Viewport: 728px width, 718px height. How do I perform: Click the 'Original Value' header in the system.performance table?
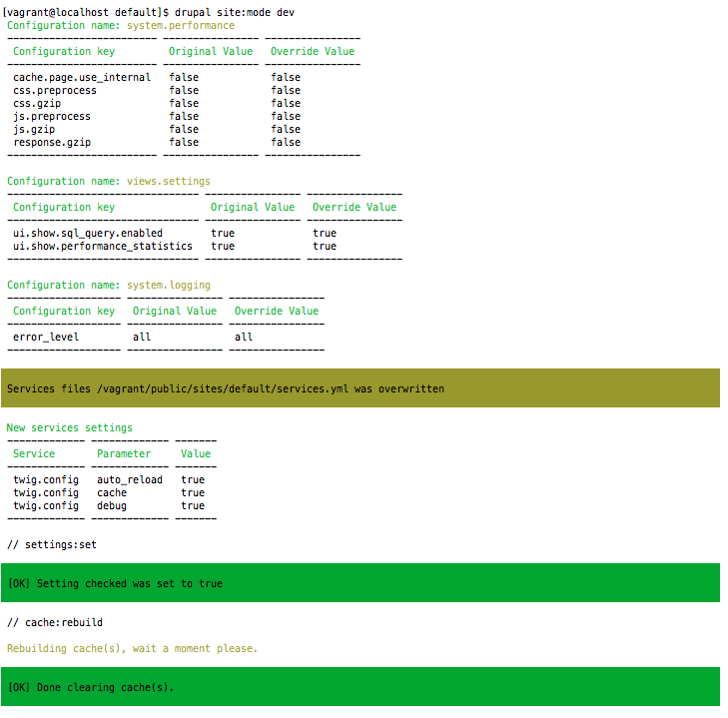coord(211,52)
